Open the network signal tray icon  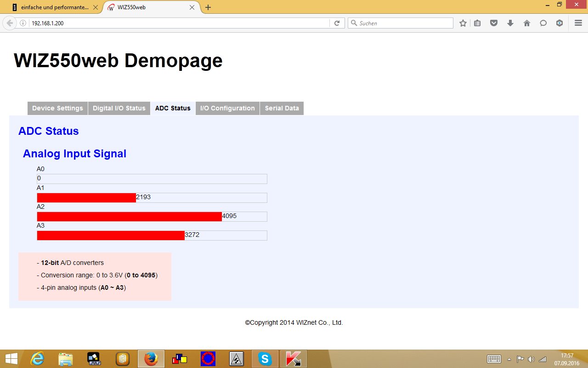(543, 359)
